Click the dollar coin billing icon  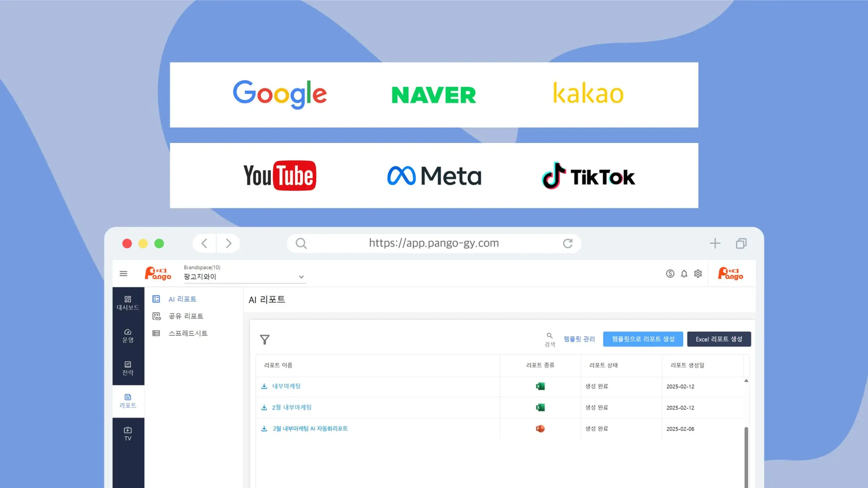pyautogui.click(x=670, y=274)
